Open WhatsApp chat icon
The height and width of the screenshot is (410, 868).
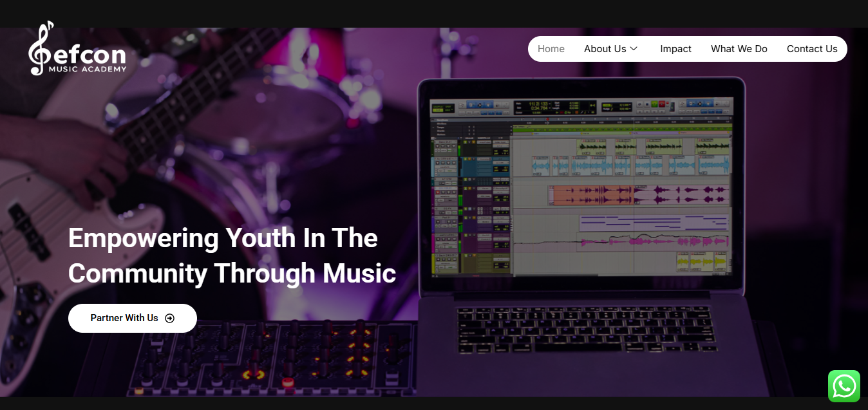844,386
